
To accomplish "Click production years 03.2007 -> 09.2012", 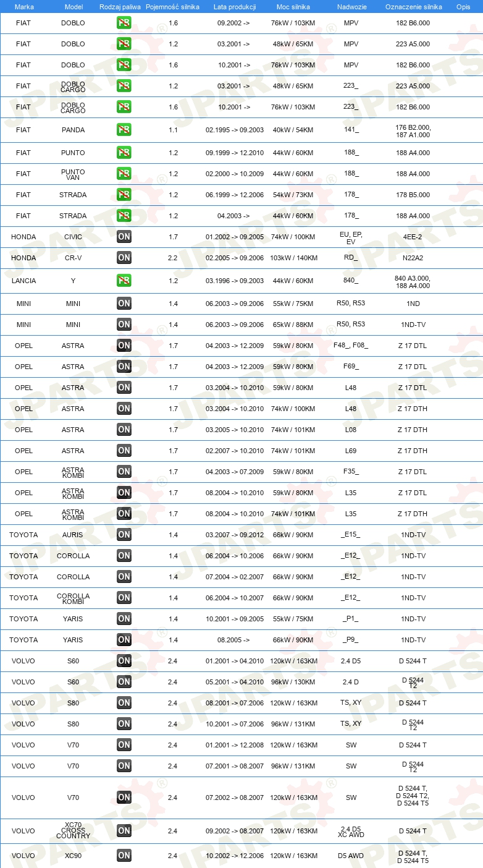I will 235,535.
